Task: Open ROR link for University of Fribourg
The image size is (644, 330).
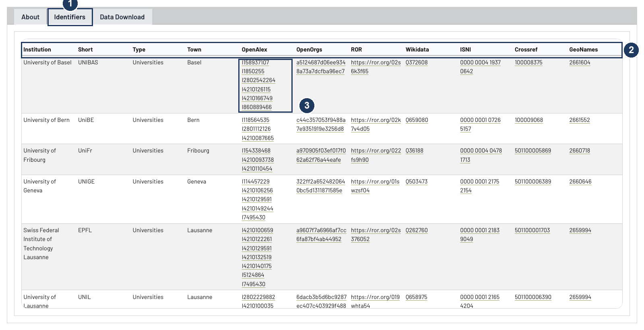Action: (x=376, y=155)
